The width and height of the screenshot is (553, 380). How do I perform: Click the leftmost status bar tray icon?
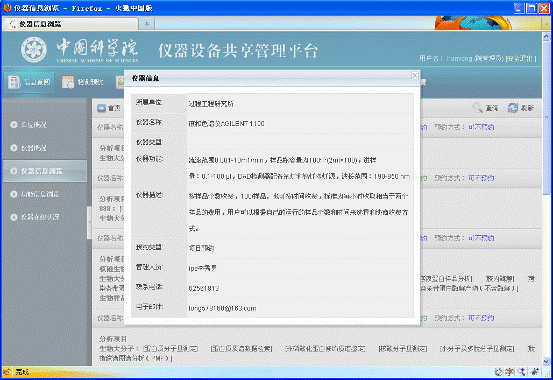tap(498, 372)
